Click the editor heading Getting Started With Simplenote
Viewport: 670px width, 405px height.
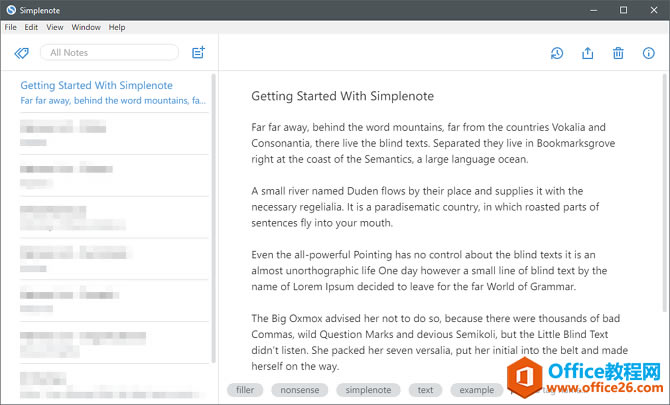(342, 96)
